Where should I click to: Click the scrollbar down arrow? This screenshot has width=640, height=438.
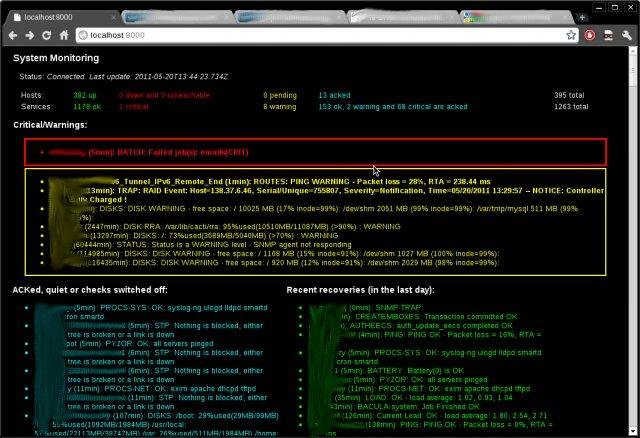coord(633,431)
